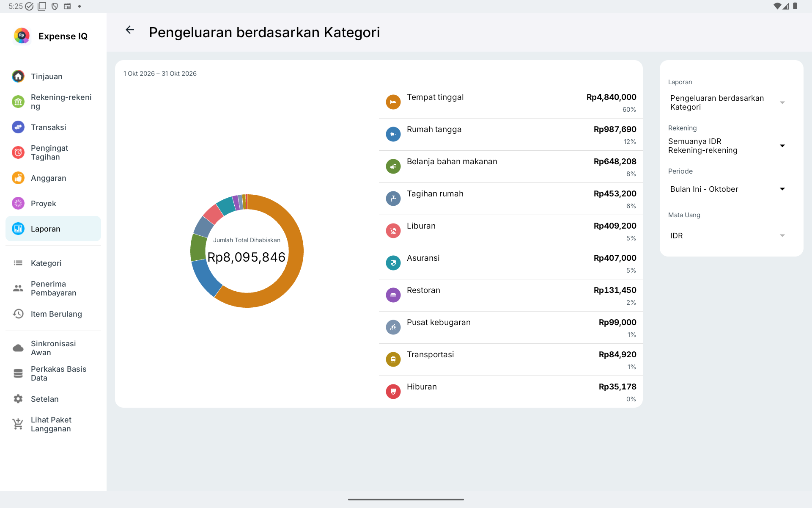Click the Pusat kebugaran label
Viewport: 812px width, 508px height.
(x=439, y=323)
